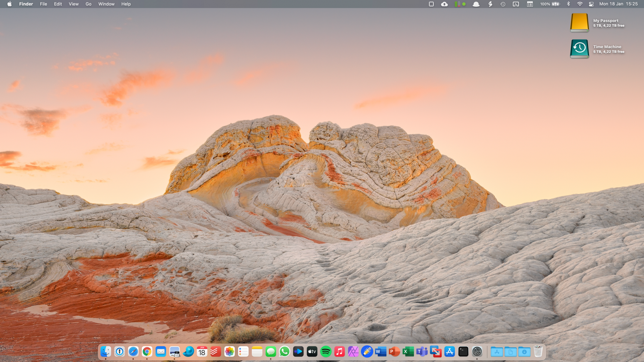The height and width of the screenshot is (362, 644).
Task: Open Terminal from the Dock
Action: (x=463, y=352)
